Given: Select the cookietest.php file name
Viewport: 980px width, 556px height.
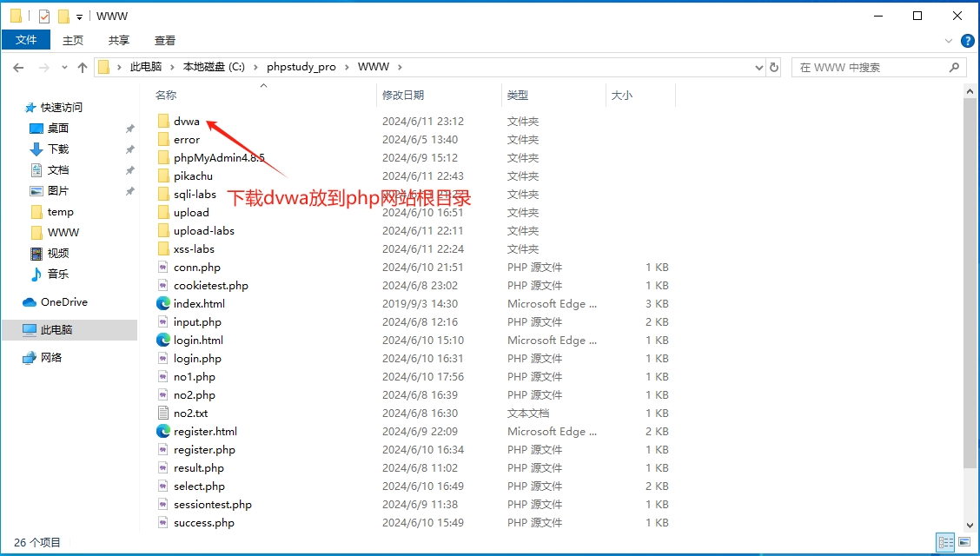Looking at the screenshot, I should pyautogui.click(x=211, y=286).
